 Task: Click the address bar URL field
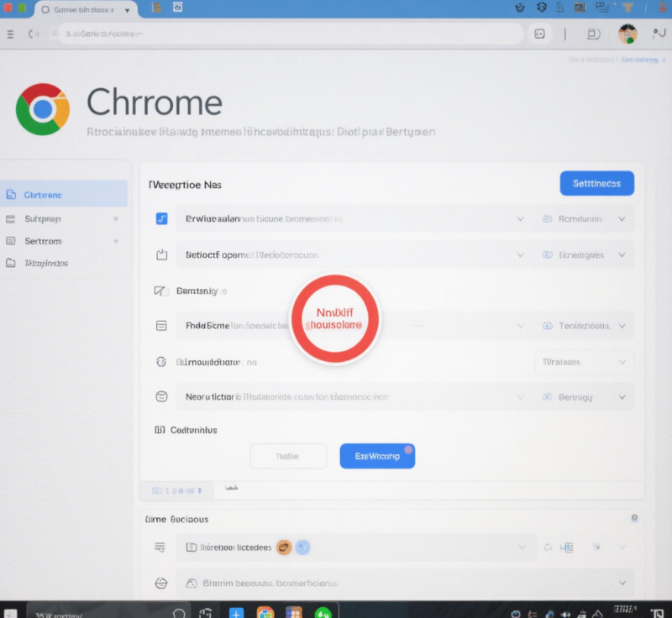click(x=291, y=34)
